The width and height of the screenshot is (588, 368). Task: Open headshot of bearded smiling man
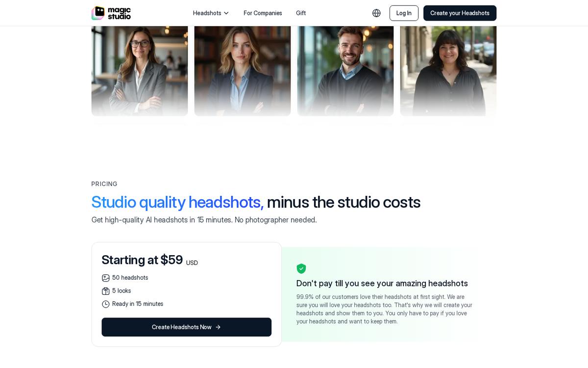[345, 71]
